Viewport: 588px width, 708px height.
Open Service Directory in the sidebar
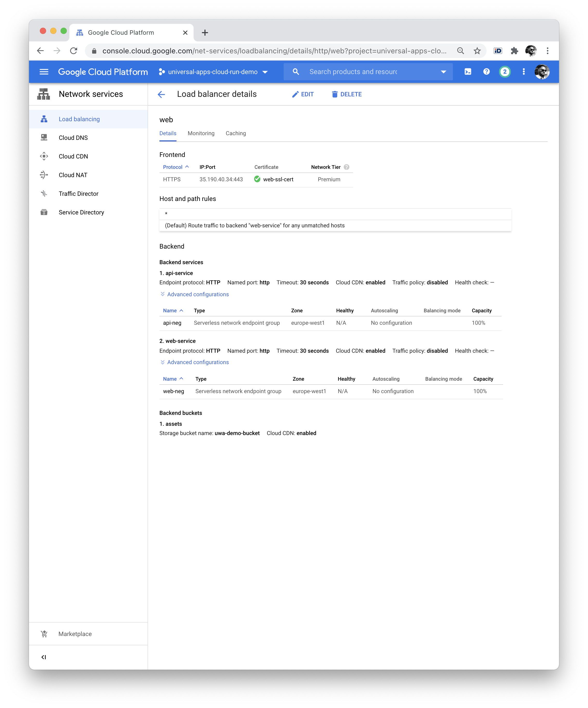pos(81,212)
